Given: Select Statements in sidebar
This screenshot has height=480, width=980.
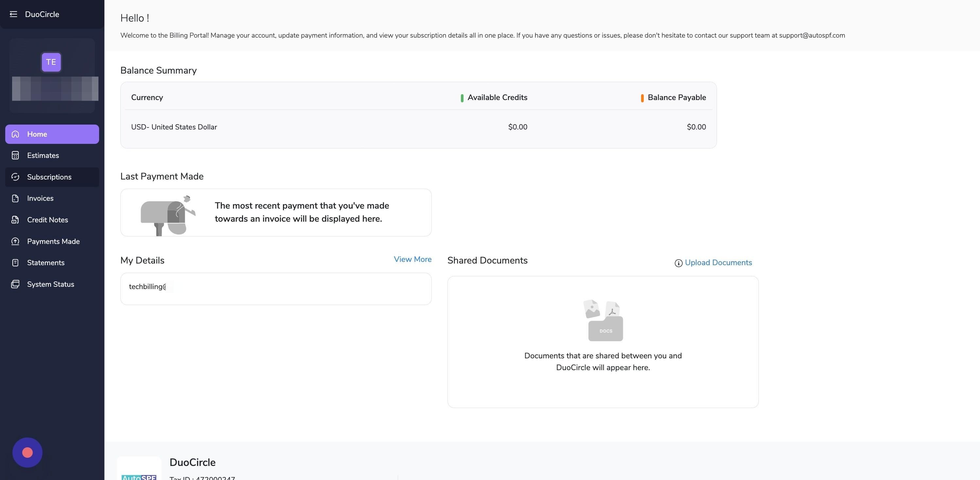Looking at the screenshot, I should (x=52, y=263).
